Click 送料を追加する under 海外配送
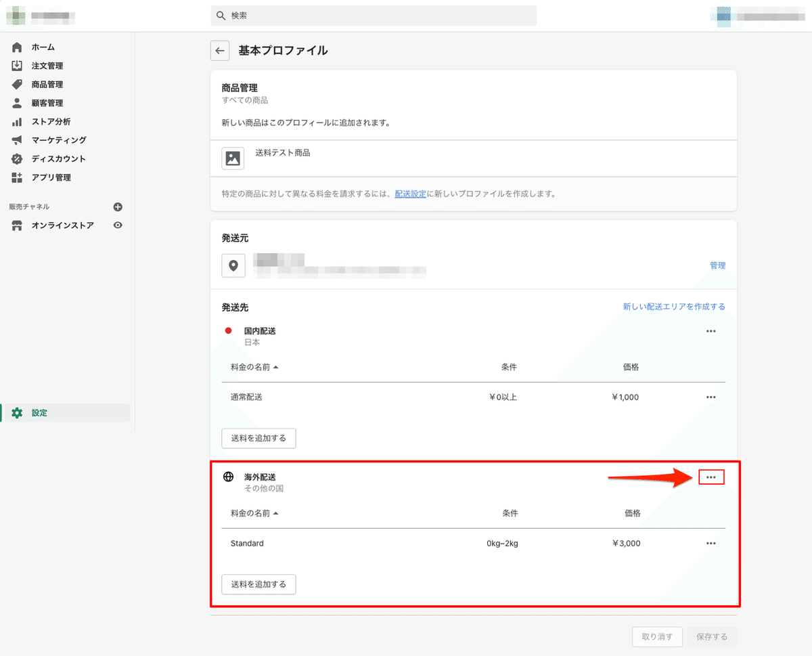Screen dimensions: 812x656 [x=258, y=584]
